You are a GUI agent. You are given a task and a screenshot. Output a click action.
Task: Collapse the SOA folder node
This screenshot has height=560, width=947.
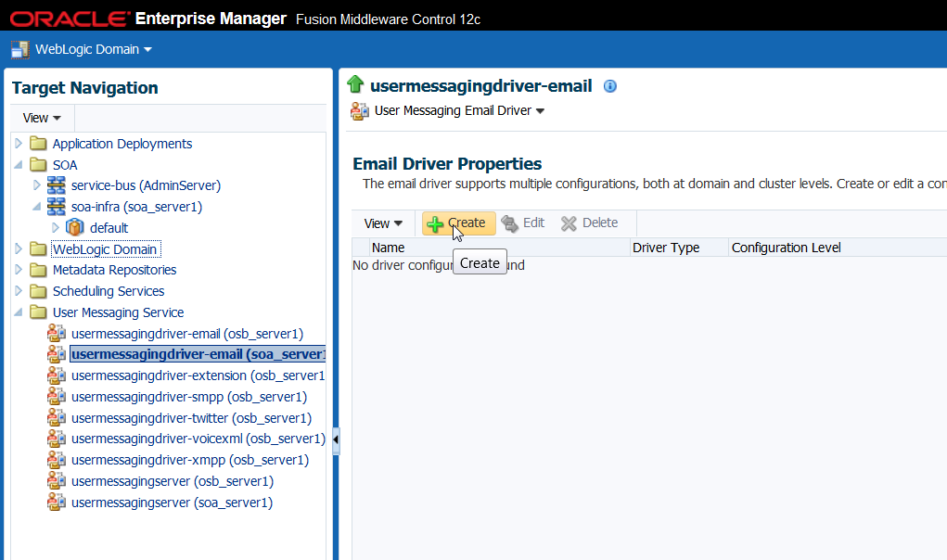(19, 164)
